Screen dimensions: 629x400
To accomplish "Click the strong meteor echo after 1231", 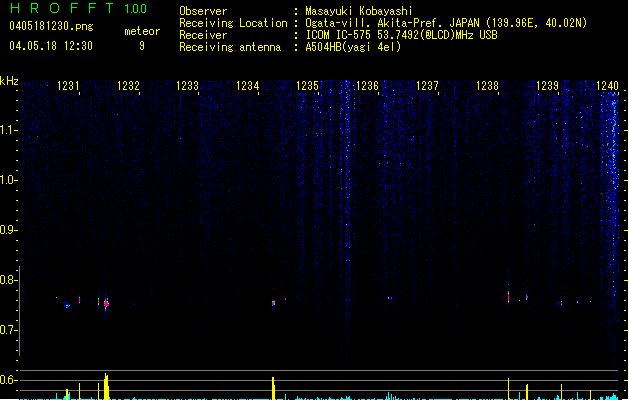I will pyautogui.click(x=106, y=304).
